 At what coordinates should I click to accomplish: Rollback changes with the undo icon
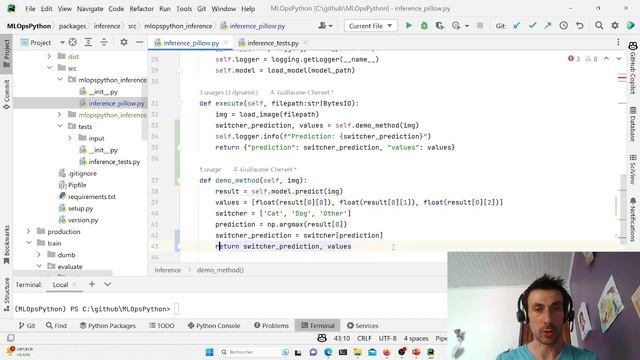[580, 26]
